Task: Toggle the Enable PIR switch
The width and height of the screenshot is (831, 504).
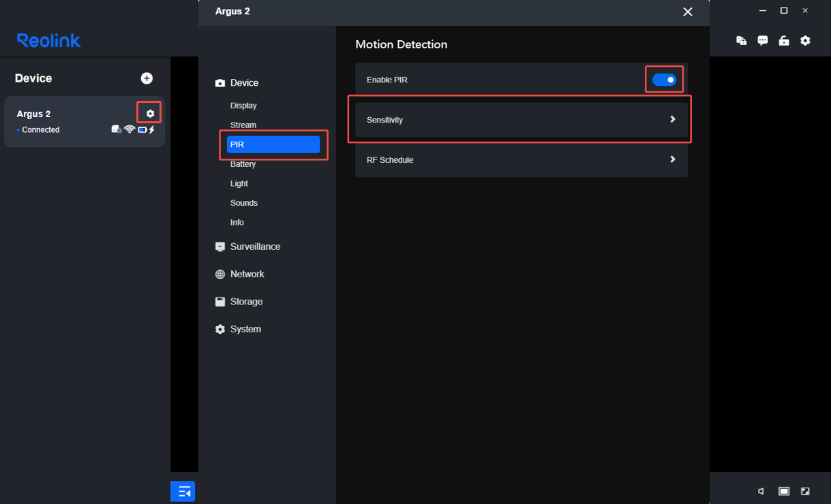Action: coord(664,80)
